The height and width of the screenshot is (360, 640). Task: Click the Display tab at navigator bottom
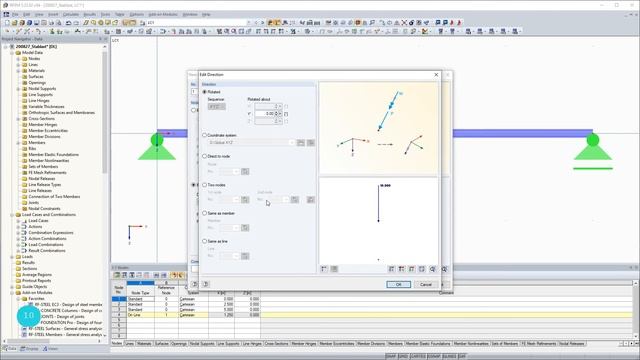(x=29, y=349)
